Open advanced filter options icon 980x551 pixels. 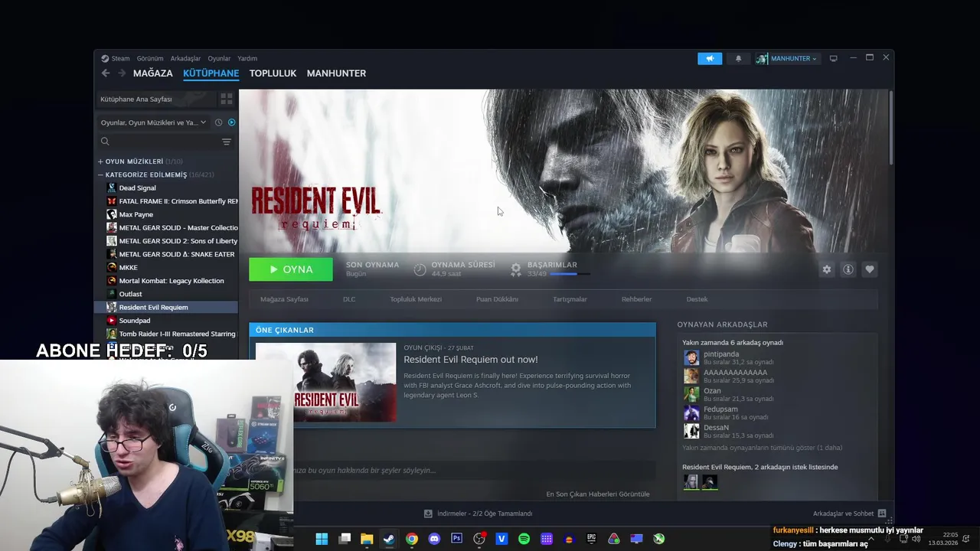(x=227, y=142)
